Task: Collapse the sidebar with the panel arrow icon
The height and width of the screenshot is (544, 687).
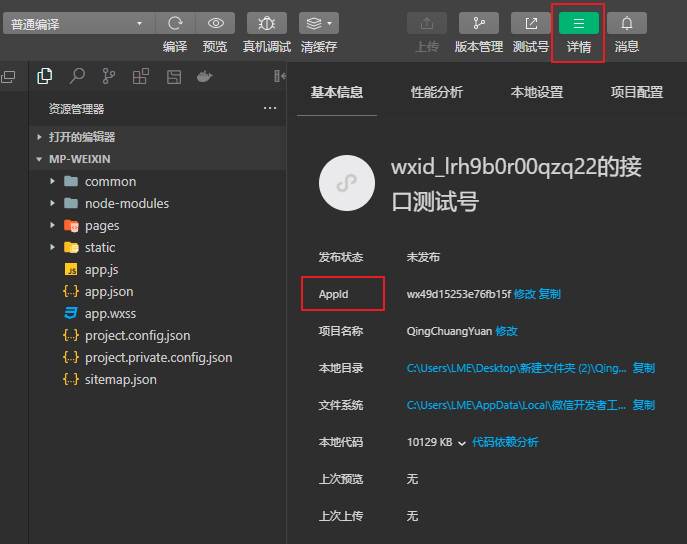Action: pos(280,76)
